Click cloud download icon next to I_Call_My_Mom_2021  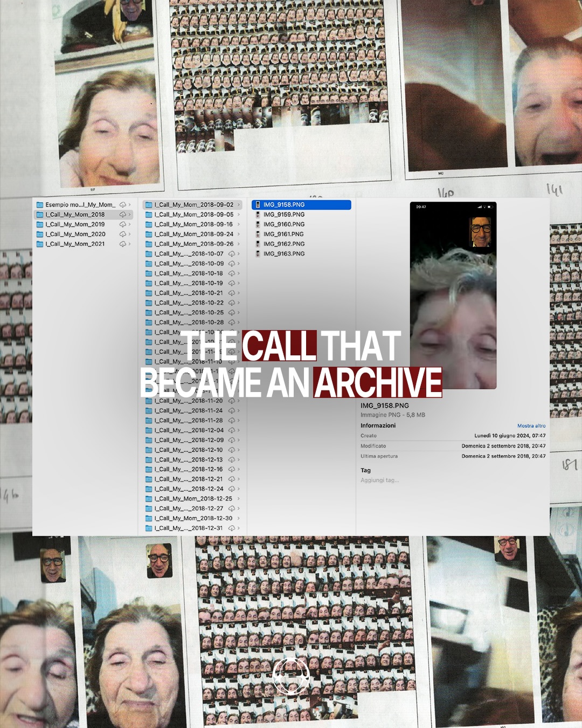pos(123,244)
